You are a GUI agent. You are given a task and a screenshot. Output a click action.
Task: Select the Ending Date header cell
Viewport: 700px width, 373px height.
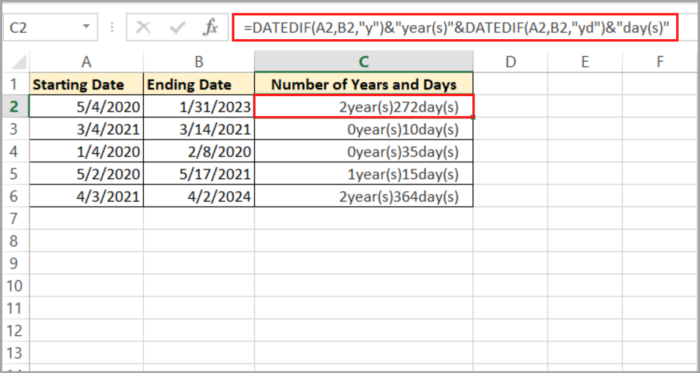coord(199,84)
